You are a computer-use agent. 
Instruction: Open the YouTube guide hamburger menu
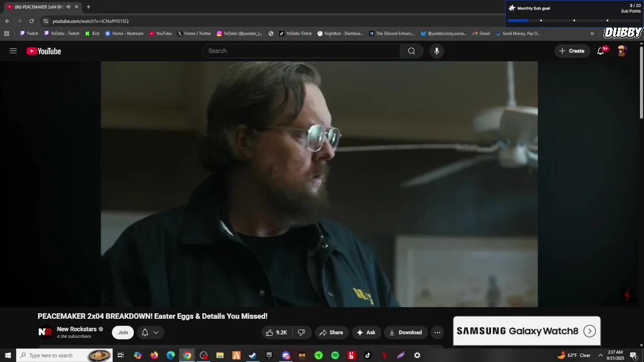(x=13, y=51)
